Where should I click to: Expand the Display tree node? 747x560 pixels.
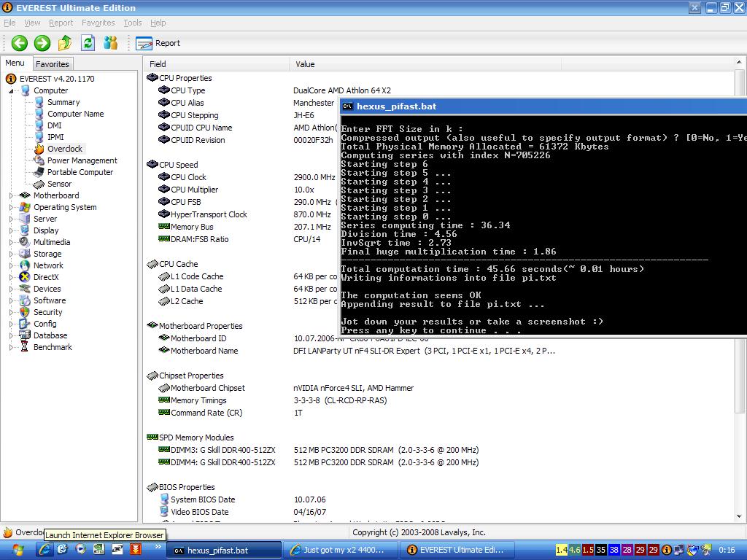(11, 230)
